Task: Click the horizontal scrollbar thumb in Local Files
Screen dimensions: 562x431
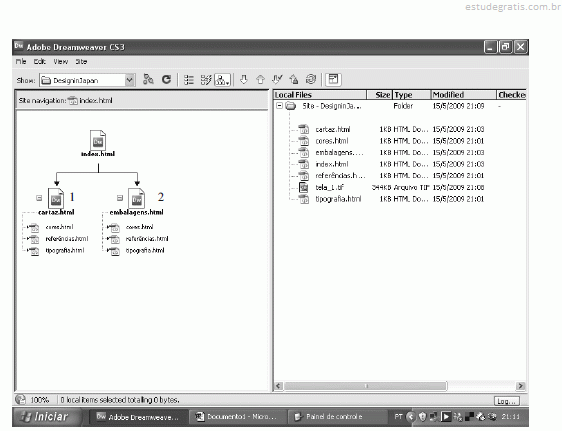Action: pyautogui.click(x=365, y=386)
